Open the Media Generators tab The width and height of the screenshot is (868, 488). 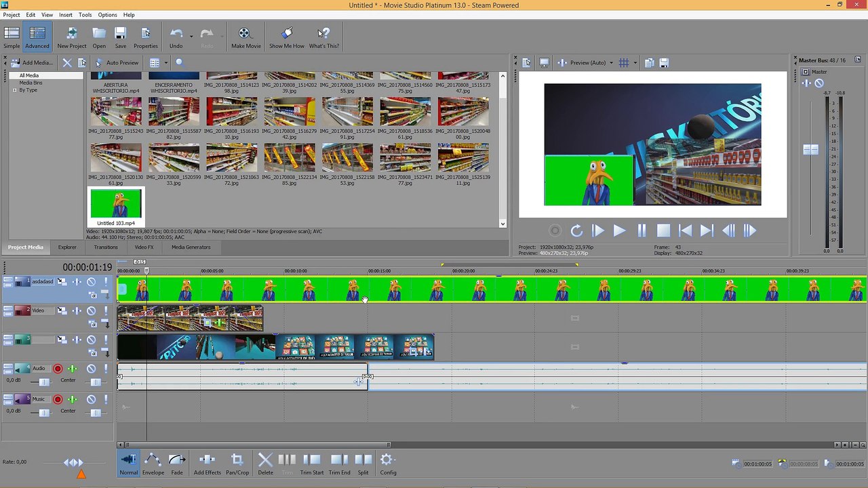point(191,247)
